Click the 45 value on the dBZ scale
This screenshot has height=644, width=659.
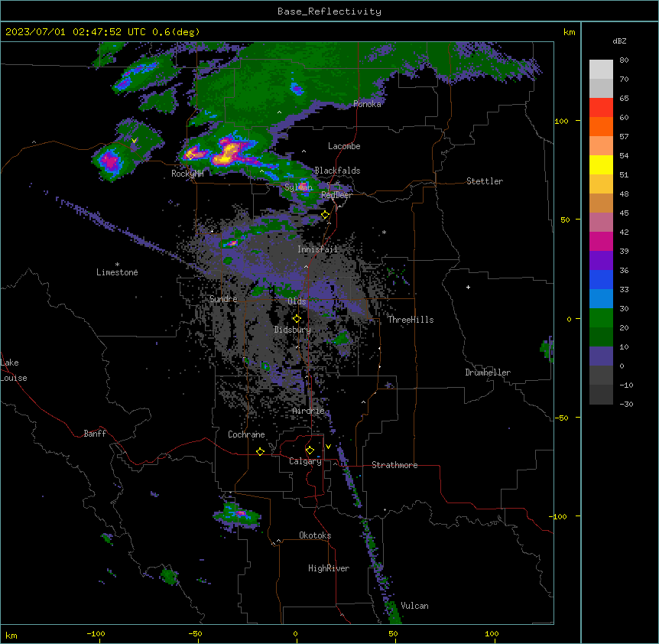624,213
